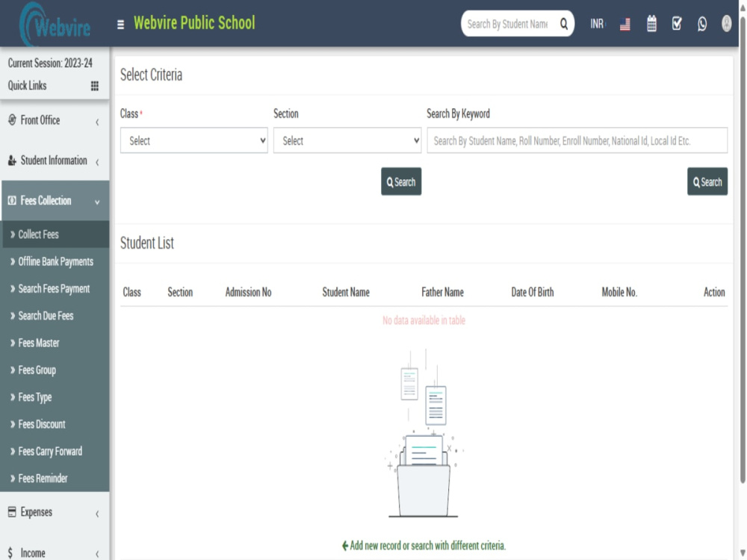This screenshot has height=560, width=747.
Task: Click the scrollbar down arrow
Action: coord(743,553)
